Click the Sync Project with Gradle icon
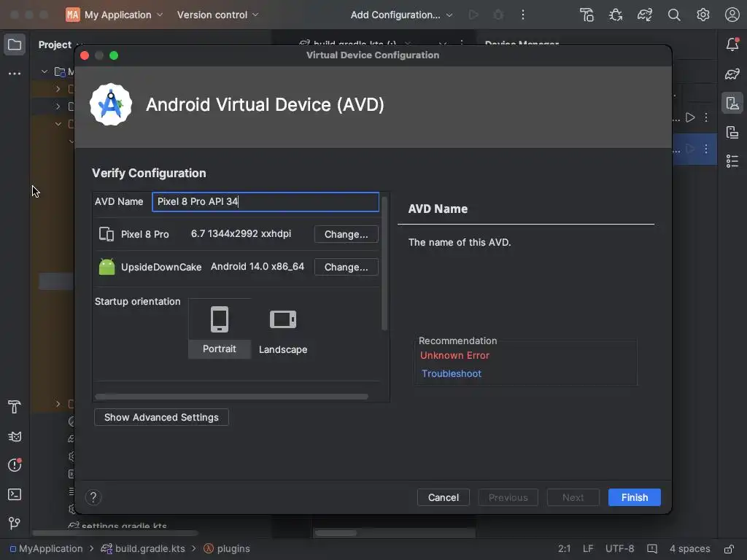This screenshot has height=560, width=747. pos(645,15)
